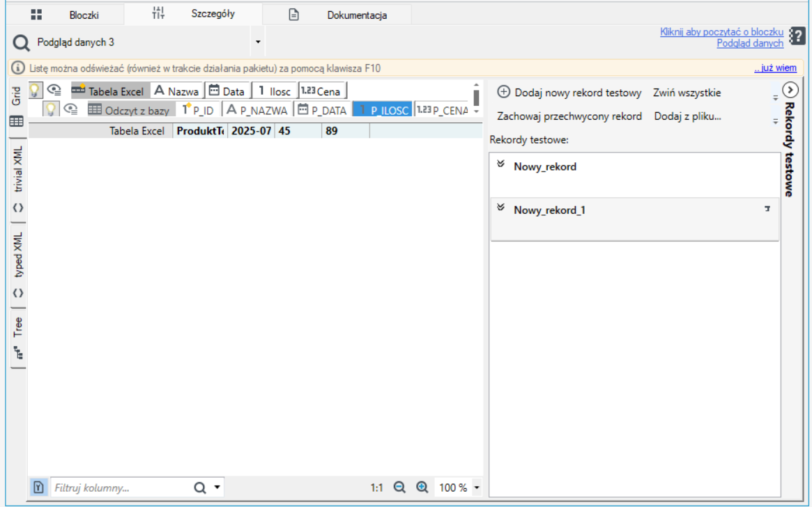Viewport: 812px width, 507px height.
Task: Click the question mark help icon
Action: 797,36
